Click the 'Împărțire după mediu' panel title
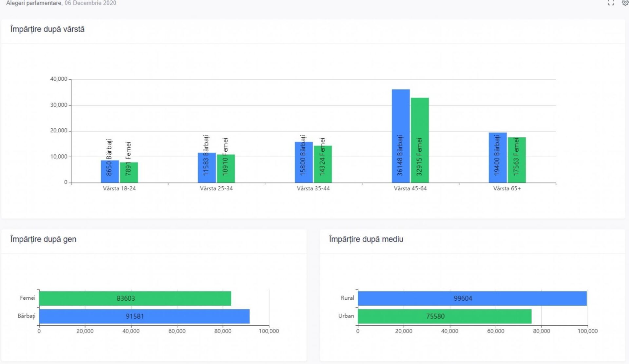 tap(366, 239)
